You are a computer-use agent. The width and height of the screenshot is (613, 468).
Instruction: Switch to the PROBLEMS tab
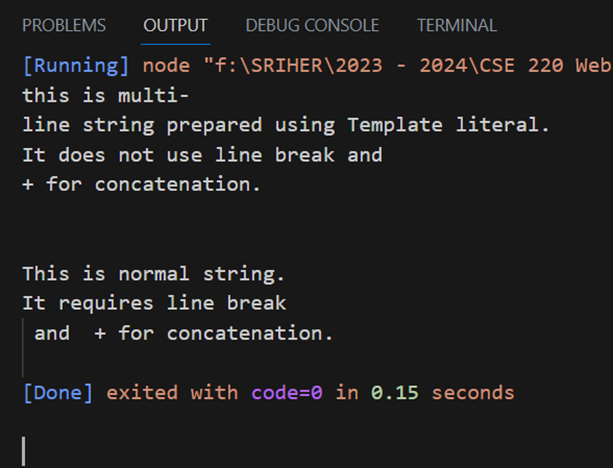coord(64,26)
